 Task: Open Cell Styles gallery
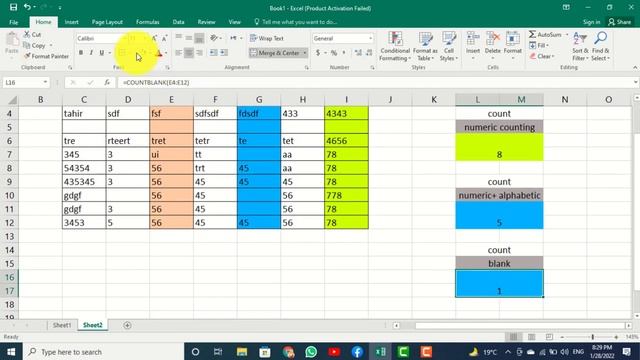(449, 47)
